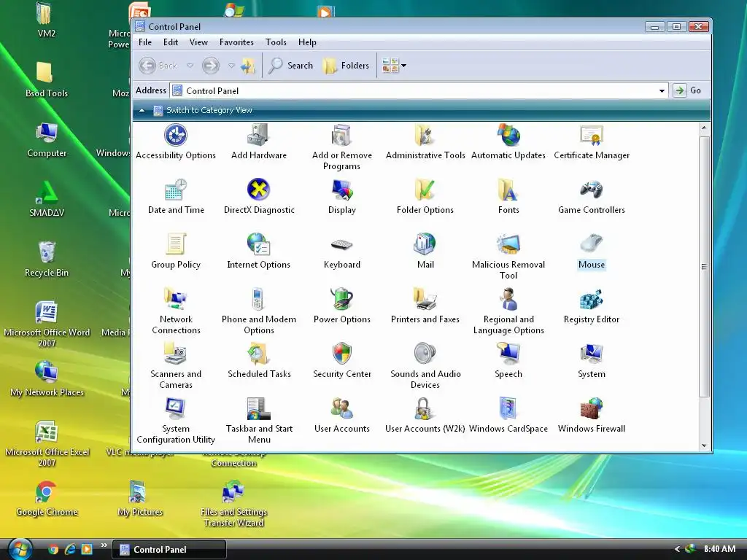Open the Speech applet
The image size is (747, 560).
tap(508, 361)
